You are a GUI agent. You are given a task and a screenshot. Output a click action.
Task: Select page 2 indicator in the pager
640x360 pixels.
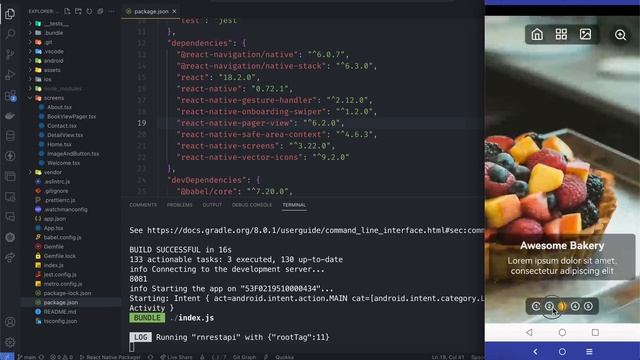pyautogui.click(x=549, y=306)
